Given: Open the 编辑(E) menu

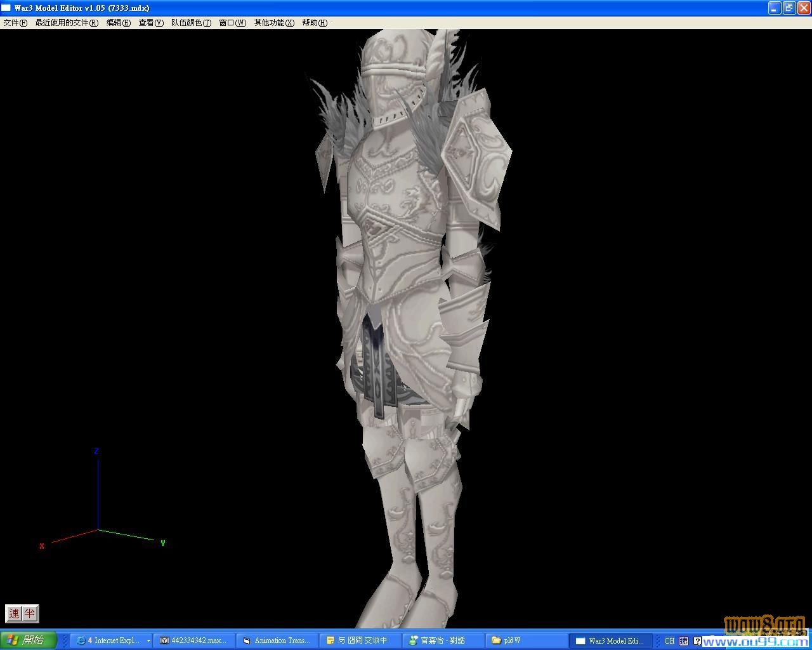Looking at the screenshot, I should (119, 23).
